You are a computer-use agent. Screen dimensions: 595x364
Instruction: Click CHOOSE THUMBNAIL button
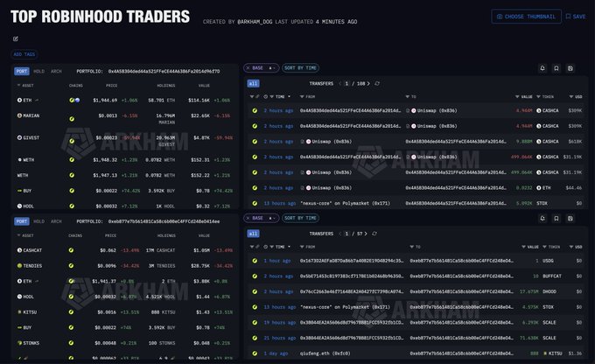[x=527, y=17]
